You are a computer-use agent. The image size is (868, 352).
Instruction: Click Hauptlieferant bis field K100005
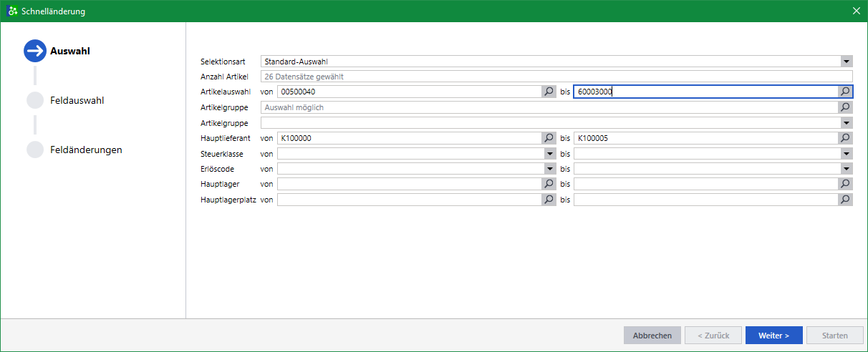click(x=706, y=138)
